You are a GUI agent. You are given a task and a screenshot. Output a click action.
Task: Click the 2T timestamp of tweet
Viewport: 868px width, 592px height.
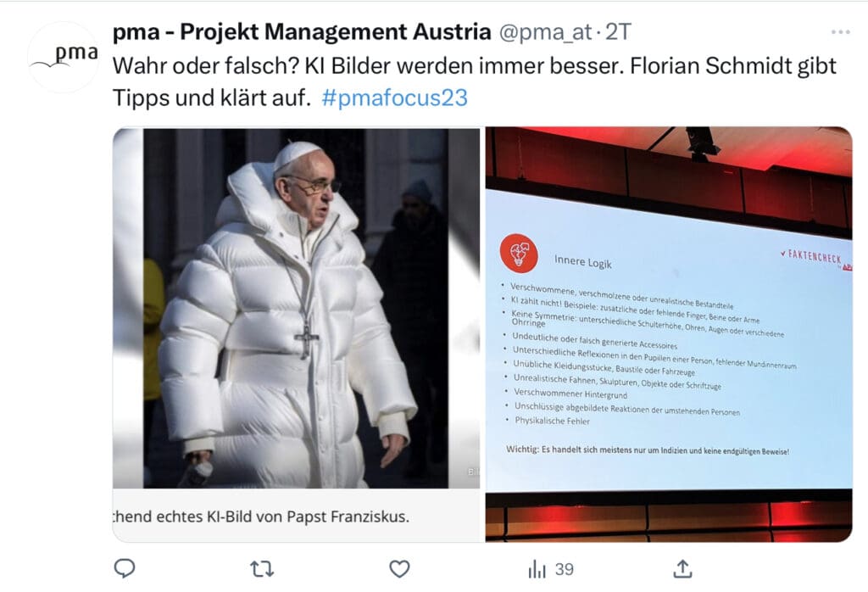point(618,32)
